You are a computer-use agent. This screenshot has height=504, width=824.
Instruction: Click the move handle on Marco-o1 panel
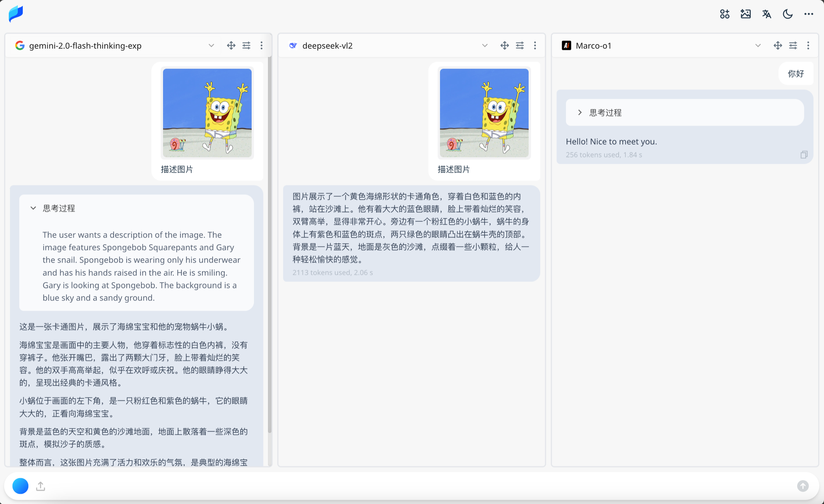(x=778, y=45)
